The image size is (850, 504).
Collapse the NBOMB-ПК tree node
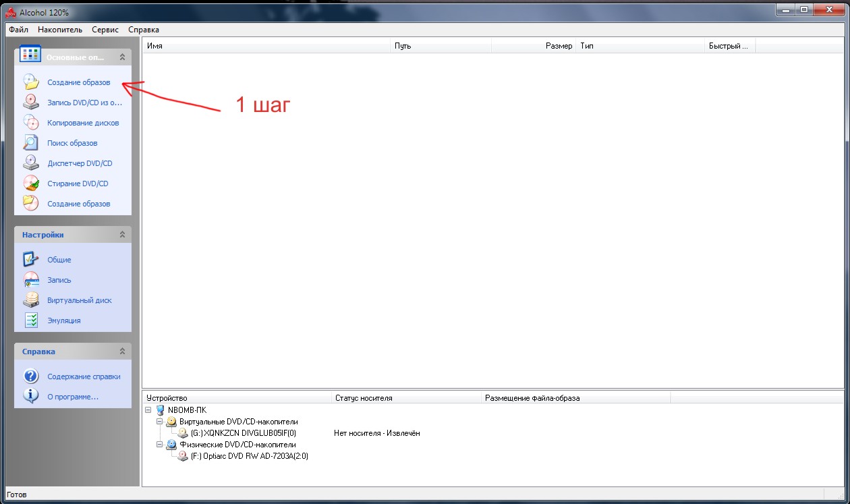pos(148,410)
